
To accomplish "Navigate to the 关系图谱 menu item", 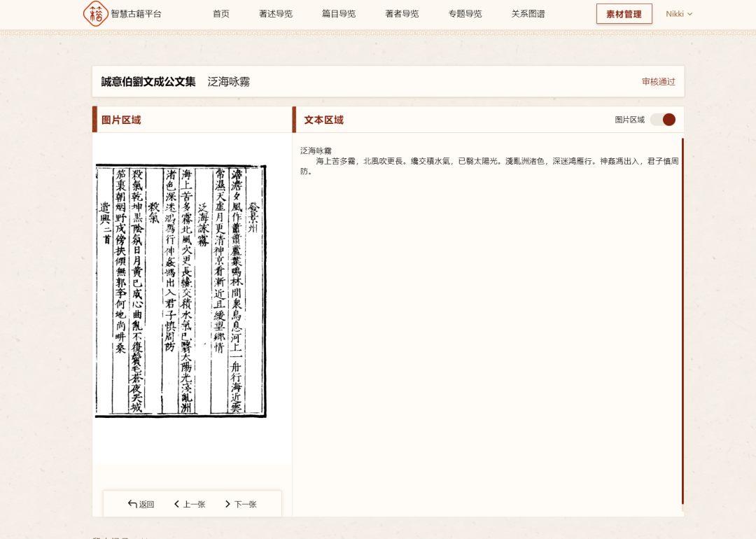I will click(x=528, y=14).
